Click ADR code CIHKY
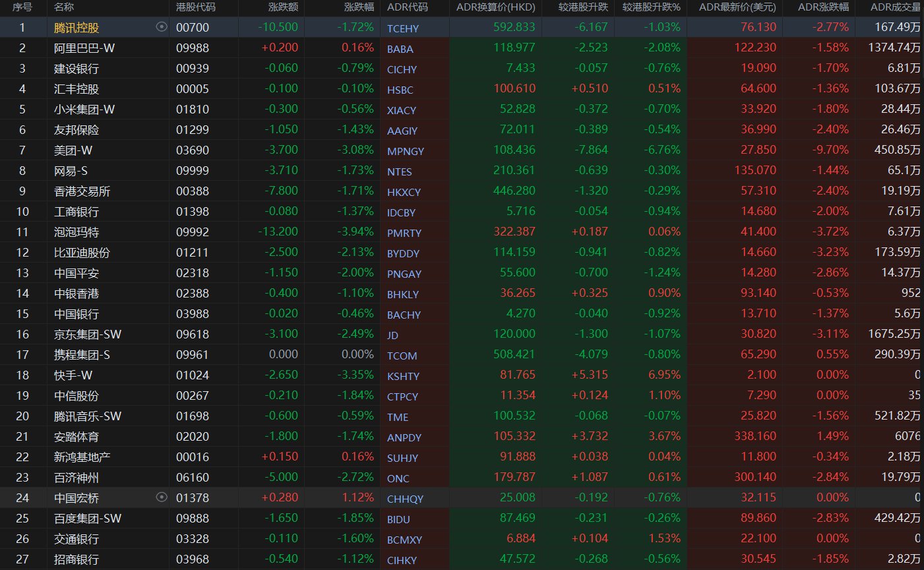This screenshot has height=570, width=924. click(402, 560)
